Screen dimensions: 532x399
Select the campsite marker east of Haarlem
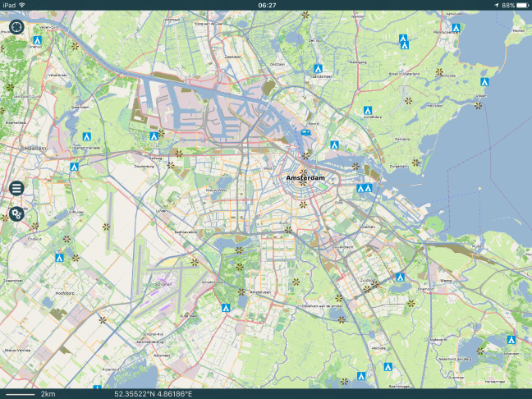pos(74,167)
